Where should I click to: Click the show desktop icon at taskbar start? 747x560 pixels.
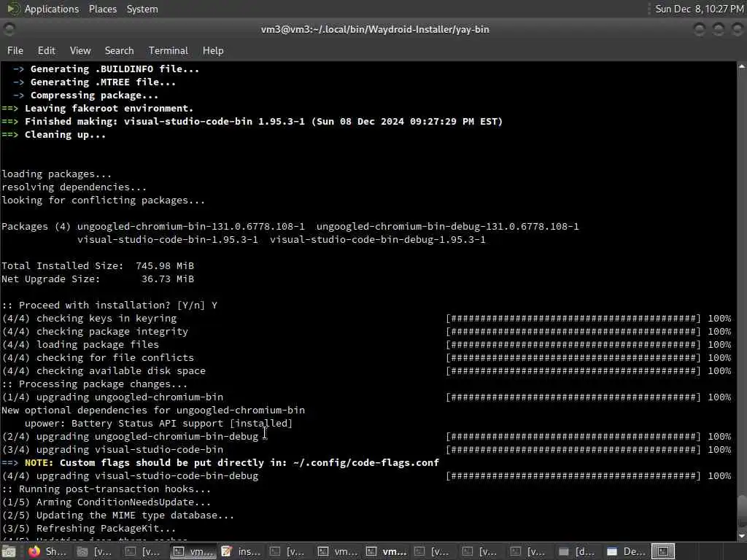point(9,551)
